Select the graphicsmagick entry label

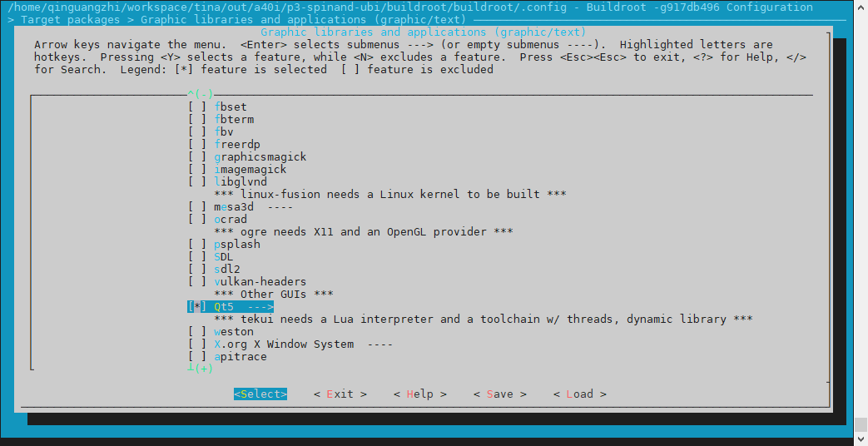[x=260, y=157]
